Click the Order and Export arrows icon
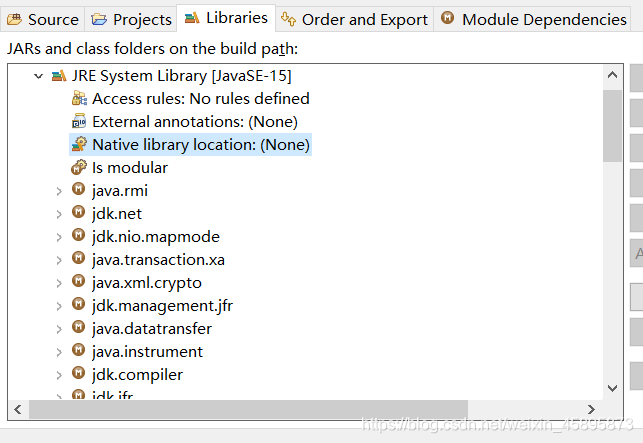Screen dimensions: 643x443 (288, 19)
